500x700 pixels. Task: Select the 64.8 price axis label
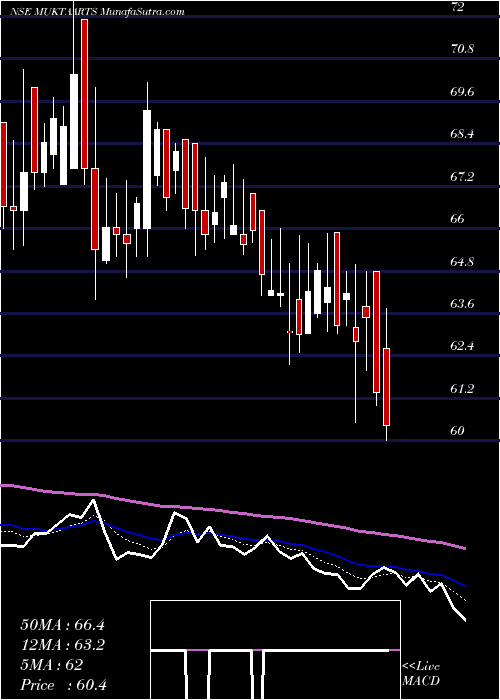pyautogui.click(x=462, y=262)
